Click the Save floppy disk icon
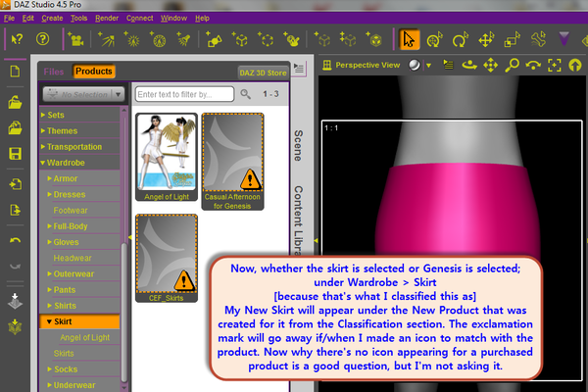 click(x=15, y=154)
